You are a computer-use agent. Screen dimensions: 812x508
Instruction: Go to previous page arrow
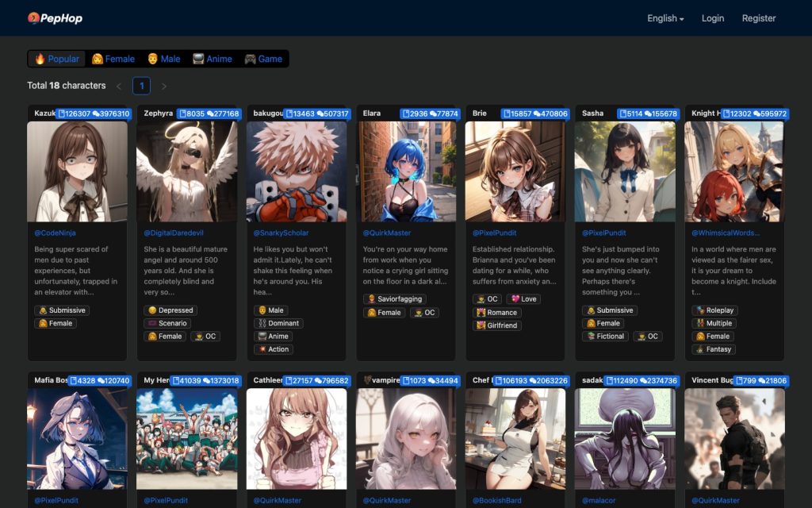pos(119,86)
